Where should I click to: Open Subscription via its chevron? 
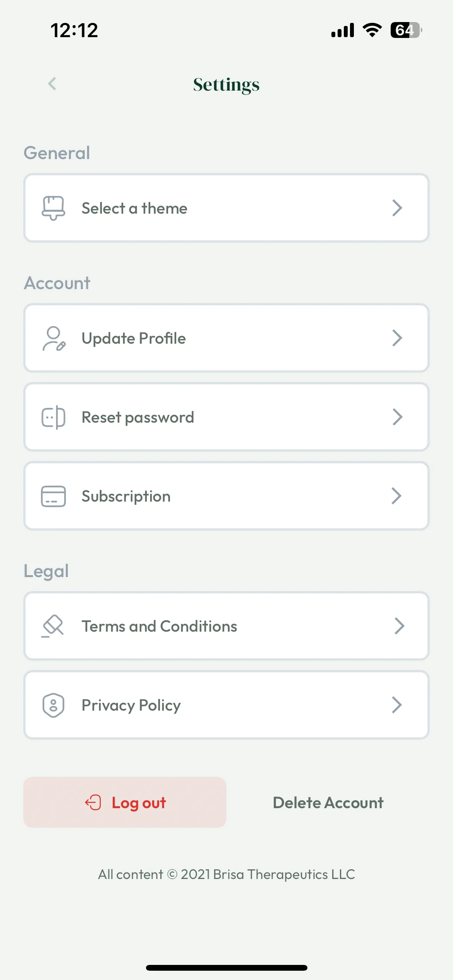[x=396, y=496]
